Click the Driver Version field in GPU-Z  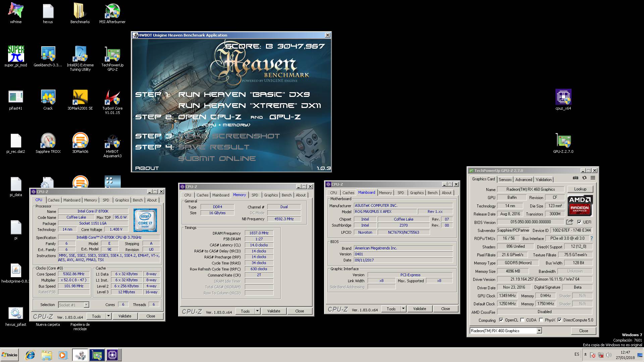[545, 279]
